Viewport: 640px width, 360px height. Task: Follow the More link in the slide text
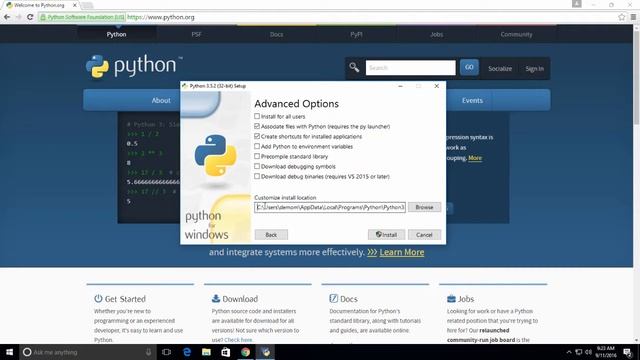point(475,158)
